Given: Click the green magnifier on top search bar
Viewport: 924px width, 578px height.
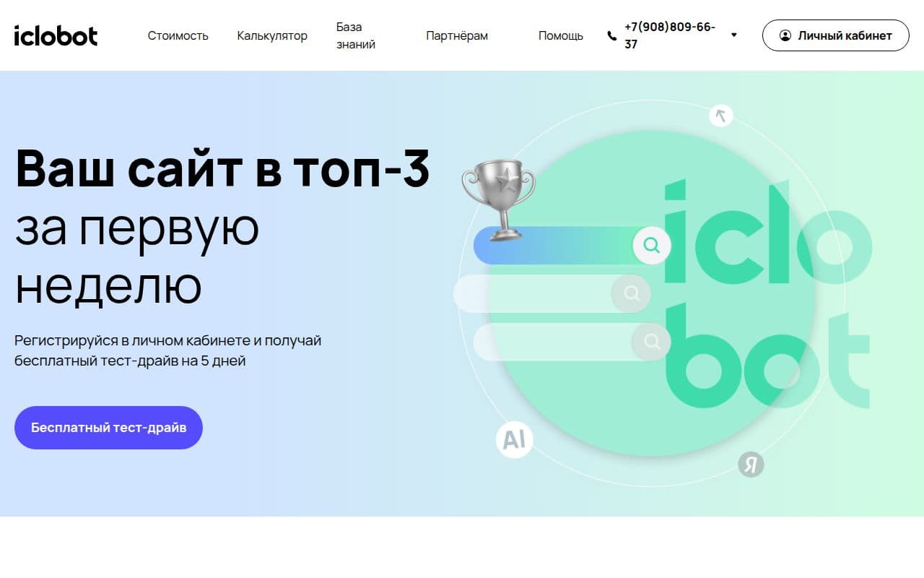Looking at the screenshot, I should coord(652,245).
